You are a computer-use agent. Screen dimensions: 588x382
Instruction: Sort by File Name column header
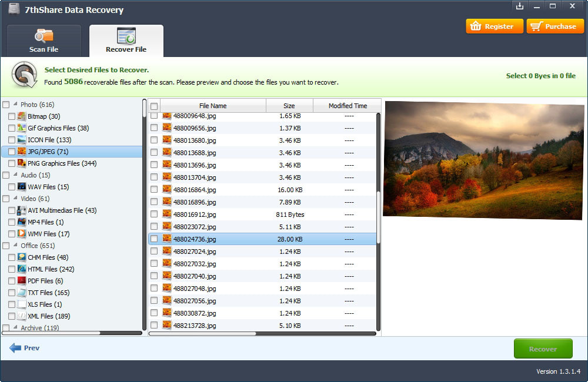(x=213, y=106)
